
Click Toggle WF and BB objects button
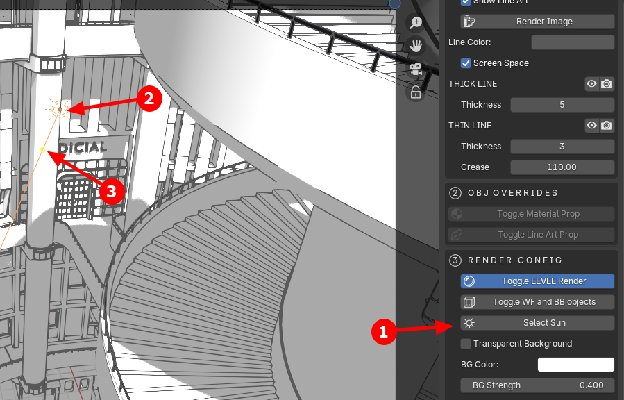point(537,302)
